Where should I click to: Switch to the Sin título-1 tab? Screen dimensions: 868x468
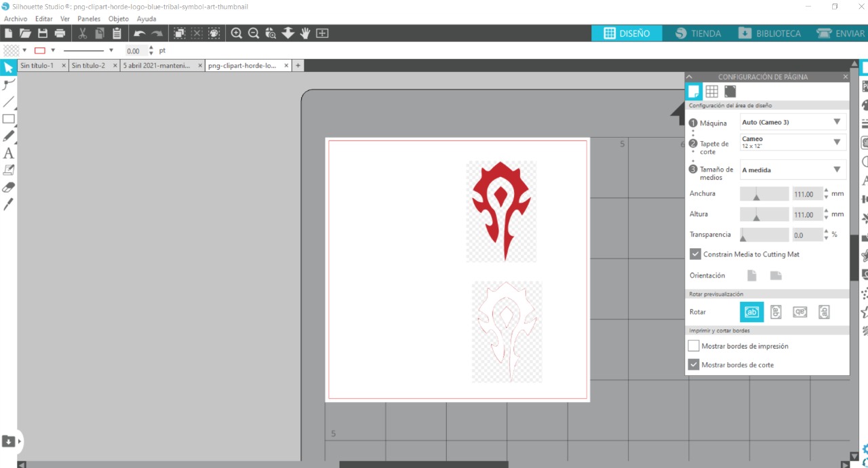click(37, 66)
